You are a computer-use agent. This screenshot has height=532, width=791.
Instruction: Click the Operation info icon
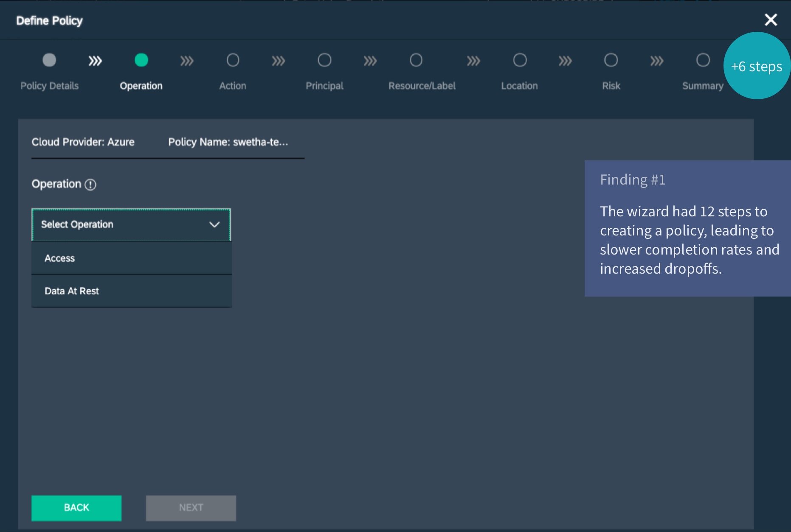coord(90,185)
